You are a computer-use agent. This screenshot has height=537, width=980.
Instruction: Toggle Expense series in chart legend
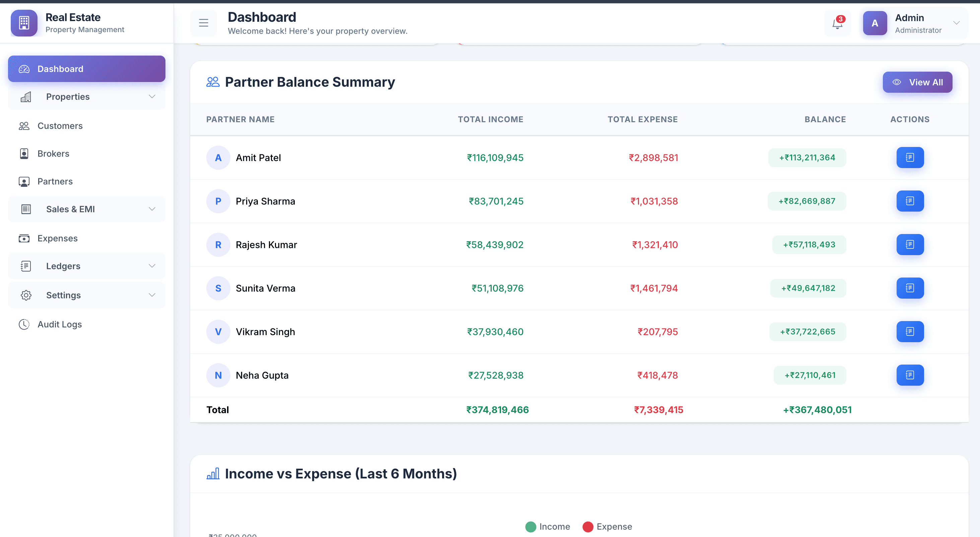click(x=607, y=527)
